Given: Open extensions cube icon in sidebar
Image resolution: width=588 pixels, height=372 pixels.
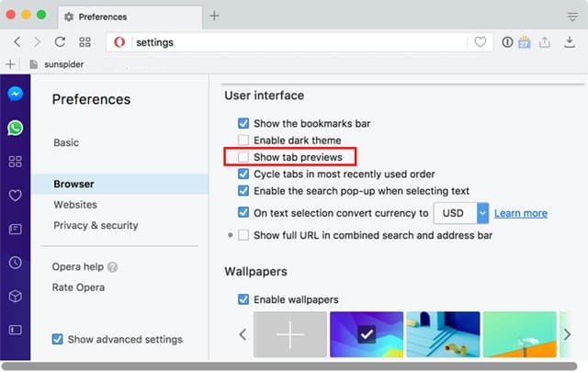Looking at the screenshot, I should pyautogui.click(x=15, y=296).
